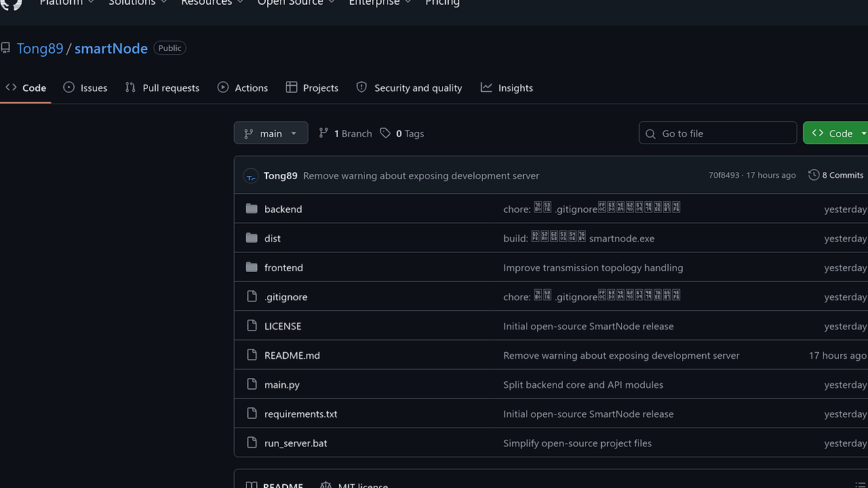
Task: Open the backend folder
Action: click(x=283, y=209)
